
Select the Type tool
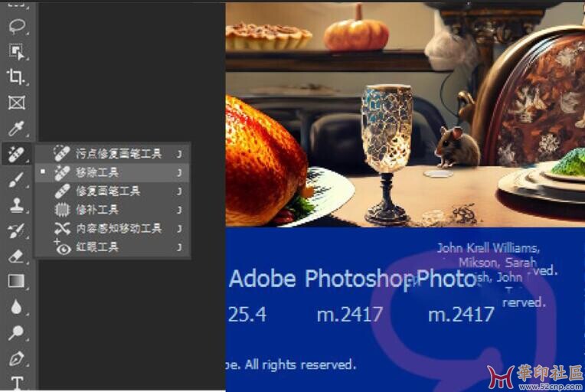pyautogui.click(x=17, y=383)
